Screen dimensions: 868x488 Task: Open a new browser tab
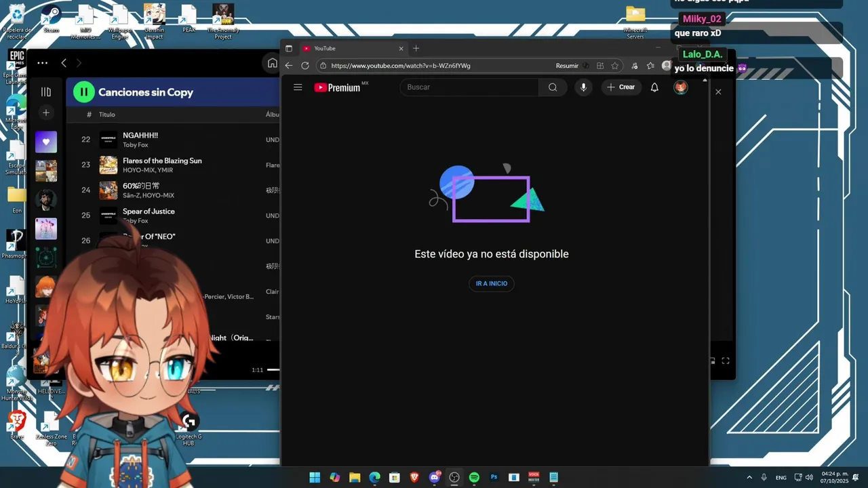point(416,49)
